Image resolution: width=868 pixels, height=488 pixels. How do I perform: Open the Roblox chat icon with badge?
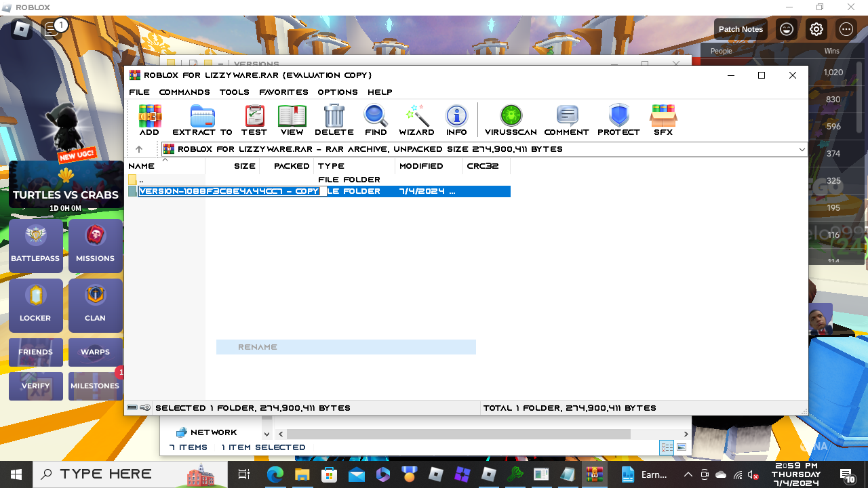click(x=53, y=29)
